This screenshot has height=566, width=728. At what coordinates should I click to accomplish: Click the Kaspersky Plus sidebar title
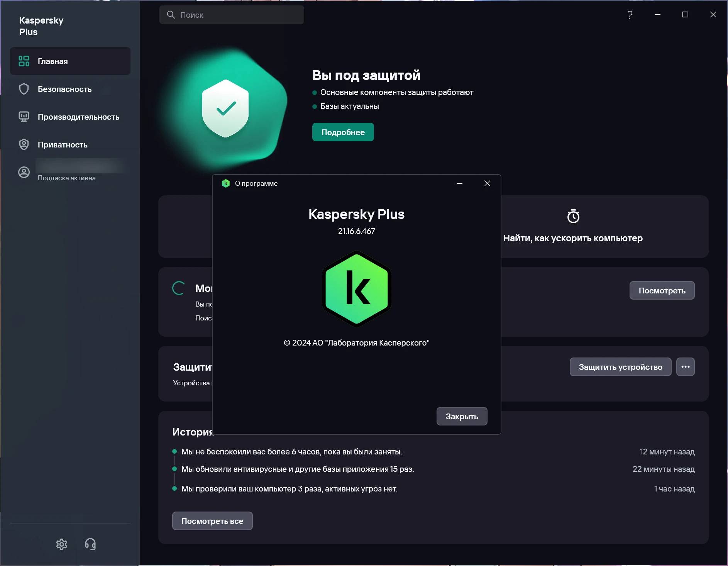41,26
